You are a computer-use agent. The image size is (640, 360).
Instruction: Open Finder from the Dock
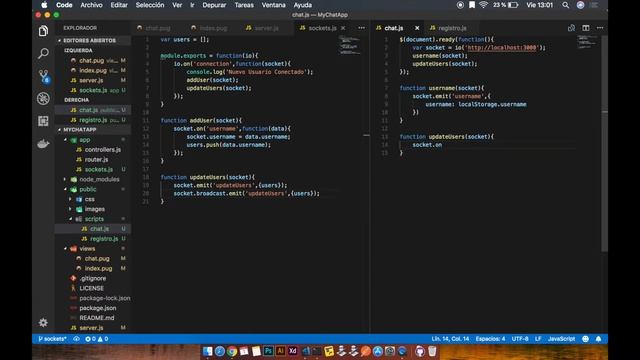[208, 351]
